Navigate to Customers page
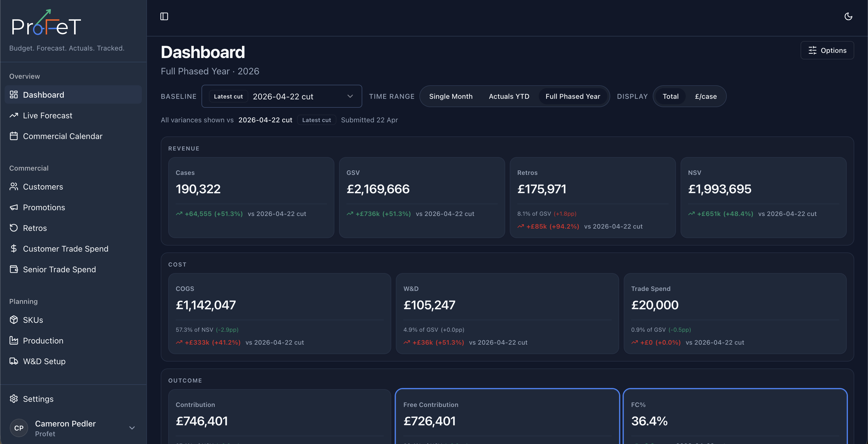This screenshot has width=868, height=444. coord(73,186)
